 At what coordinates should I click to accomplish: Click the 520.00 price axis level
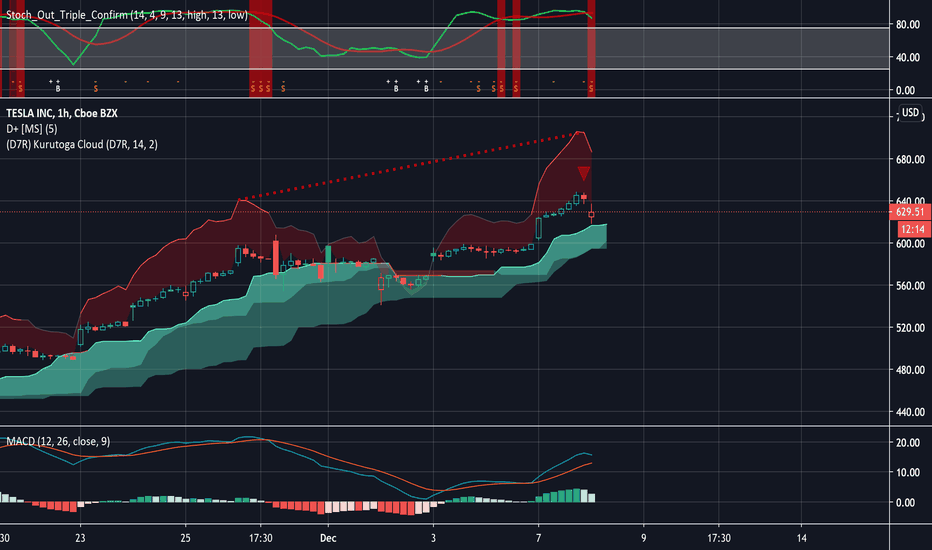pos(910,328)
